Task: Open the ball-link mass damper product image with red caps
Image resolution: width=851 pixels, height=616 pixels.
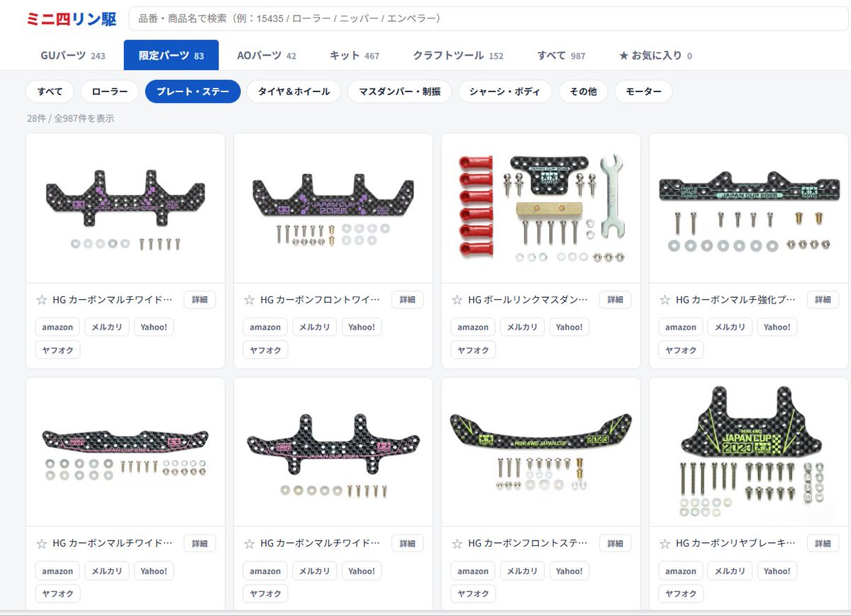Action: [x=541, y=208]
